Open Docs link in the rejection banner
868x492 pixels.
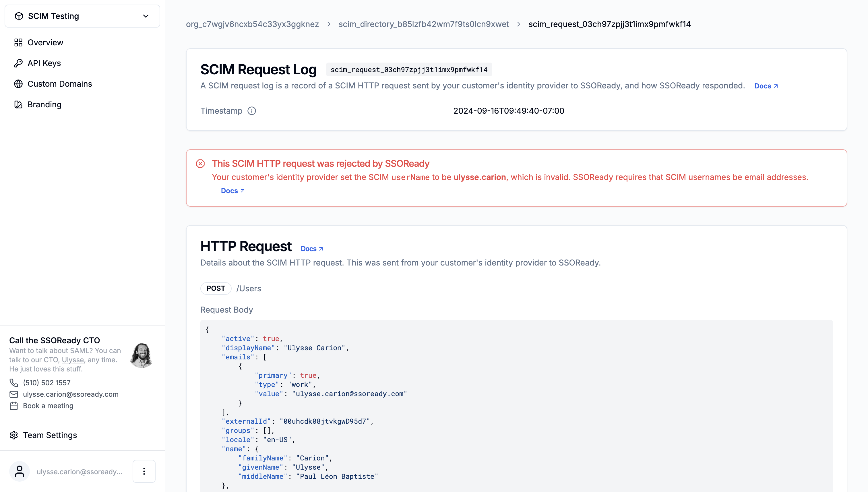(x=230, y=191)
